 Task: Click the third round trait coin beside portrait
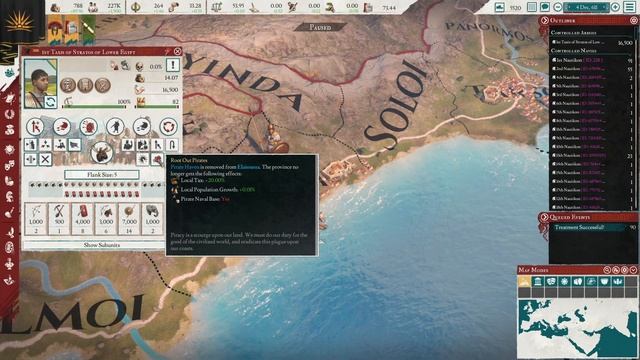point(102,85)
